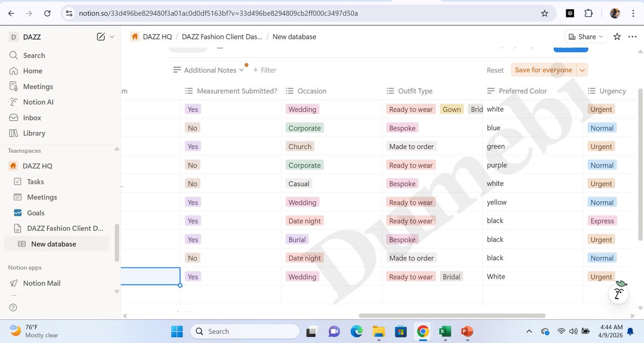Open Additional Notes sort dropdown
This screenshot has width=644, height=343.
pyautogui.click(x=208, y=70)
